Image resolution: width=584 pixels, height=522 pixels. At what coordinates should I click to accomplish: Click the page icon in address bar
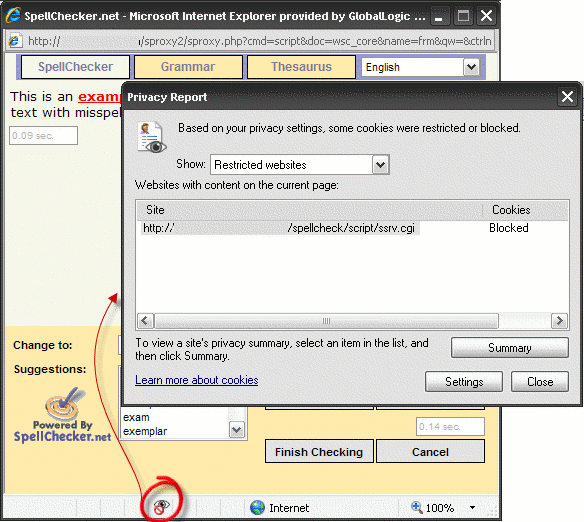tap(15, 41)
